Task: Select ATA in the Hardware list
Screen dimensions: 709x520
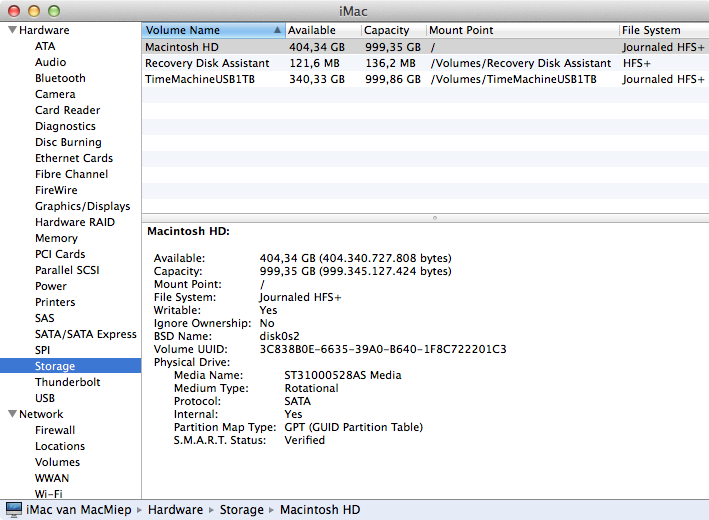Action: (x=45, y=46)
